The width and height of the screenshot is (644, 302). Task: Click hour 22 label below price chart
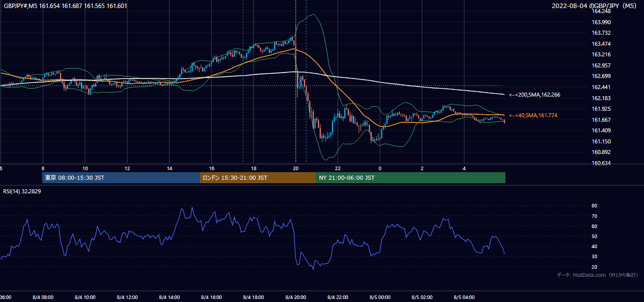click(x=338, y=169)
